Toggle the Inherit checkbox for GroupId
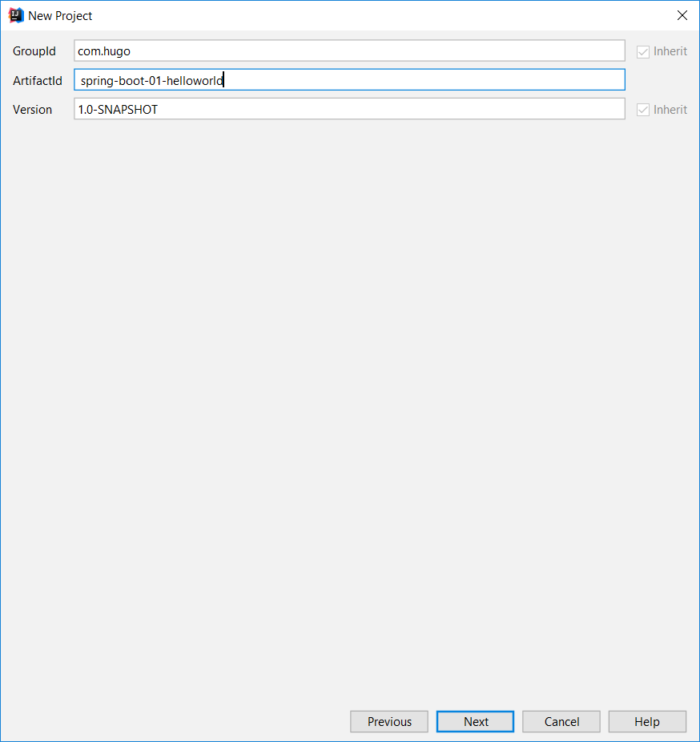Screen dimensions: 700x742 pos(642,51)
